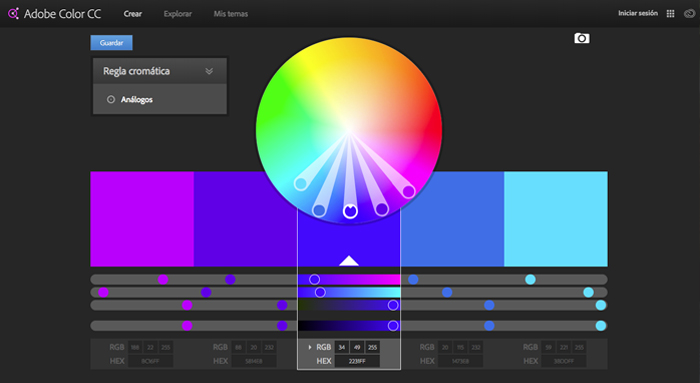The width and height of the screenshot is (700, 383).
Task: Select the magenta purple color swatch
Action: click(142, 219)
